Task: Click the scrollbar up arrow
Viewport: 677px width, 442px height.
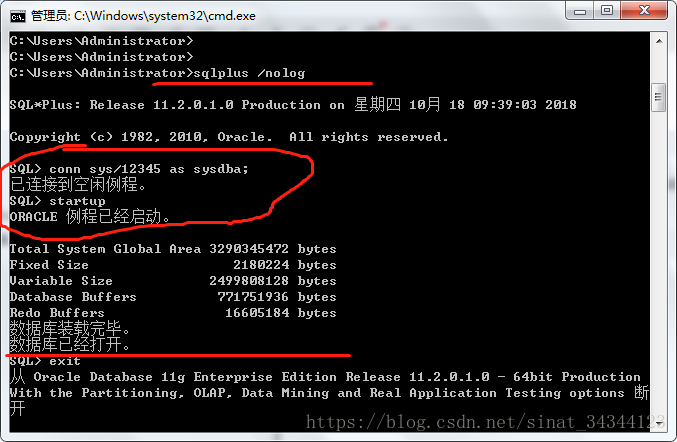Action: point(659,41)
